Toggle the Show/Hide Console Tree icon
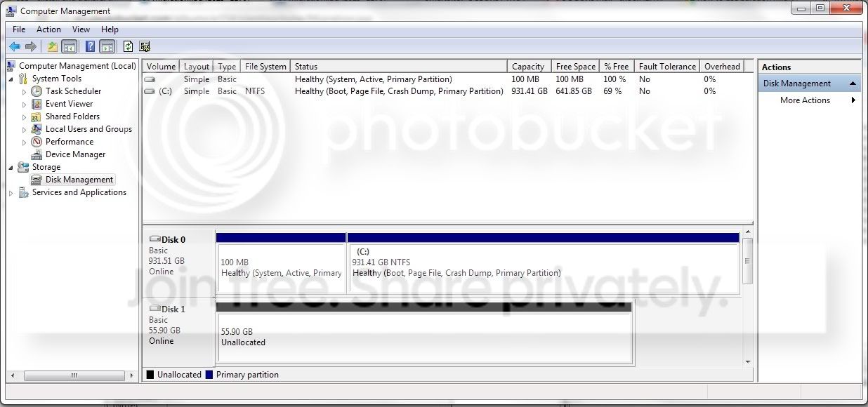Viewport: 868px width, 407px height. (70, 46)
